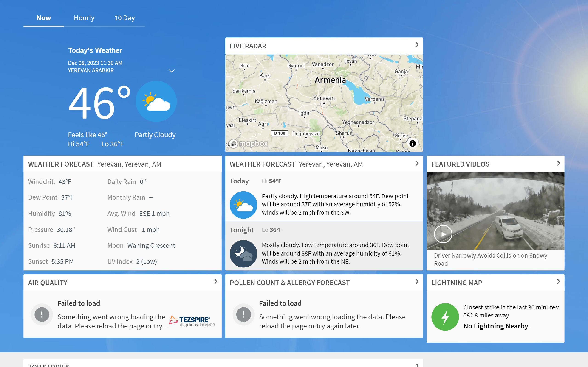Expand the Yerevan Arabkir station dropdown

pyautogui.click(x=172, y=71)
